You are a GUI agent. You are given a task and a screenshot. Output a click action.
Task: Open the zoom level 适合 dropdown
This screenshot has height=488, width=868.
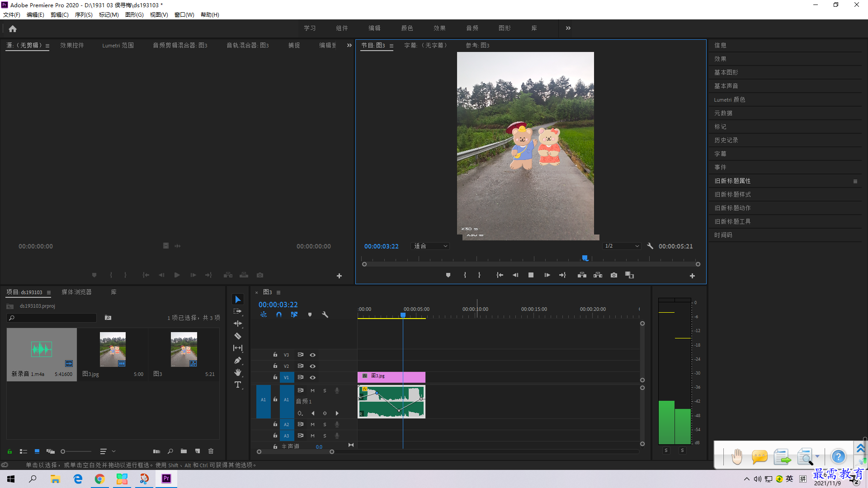430,246
